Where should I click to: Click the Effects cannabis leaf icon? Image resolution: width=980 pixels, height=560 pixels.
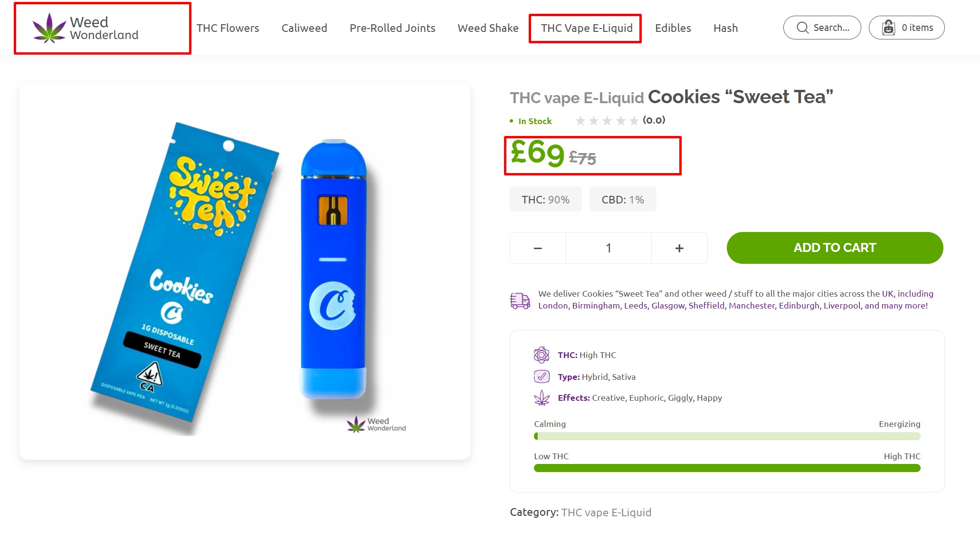(x=542, y=398)
